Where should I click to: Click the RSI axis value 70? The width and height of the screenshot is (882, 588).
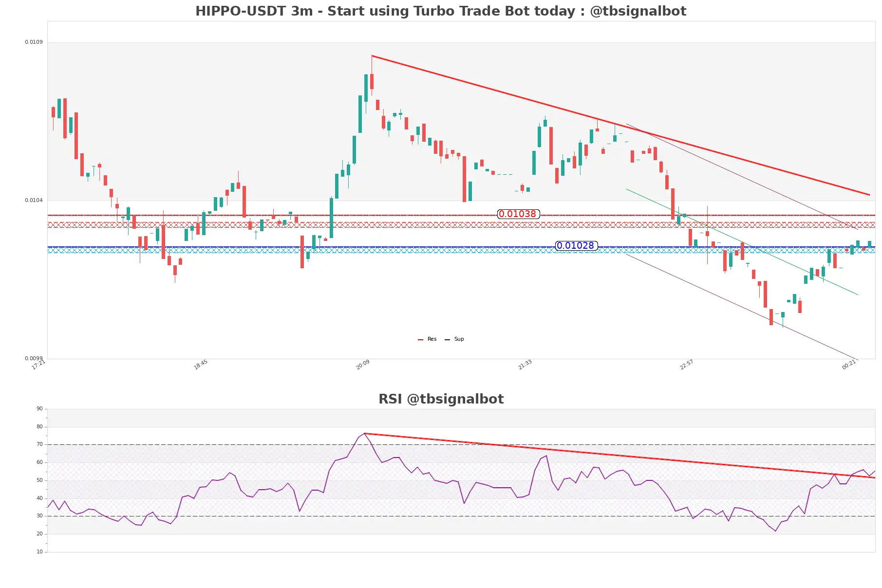pyautogui.click(x=39, y=444)
